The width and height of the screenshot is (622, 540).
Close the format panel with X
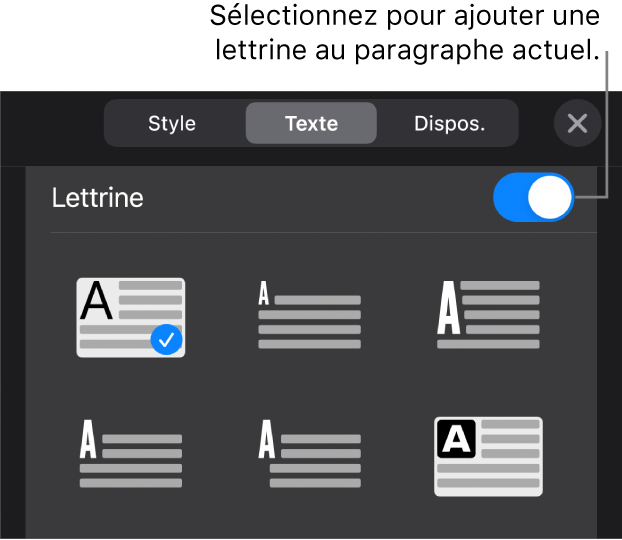[x=577, y=123]
